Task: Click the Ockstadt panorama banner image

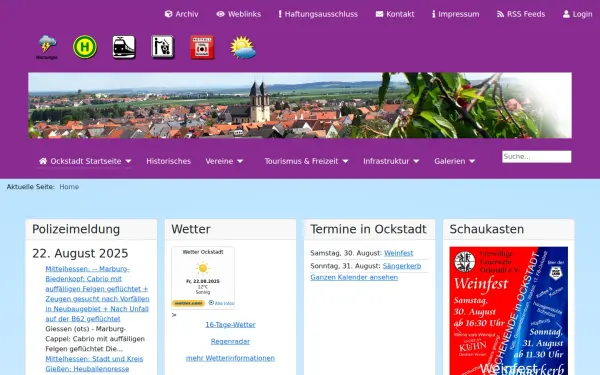Action: coord(300,105)
